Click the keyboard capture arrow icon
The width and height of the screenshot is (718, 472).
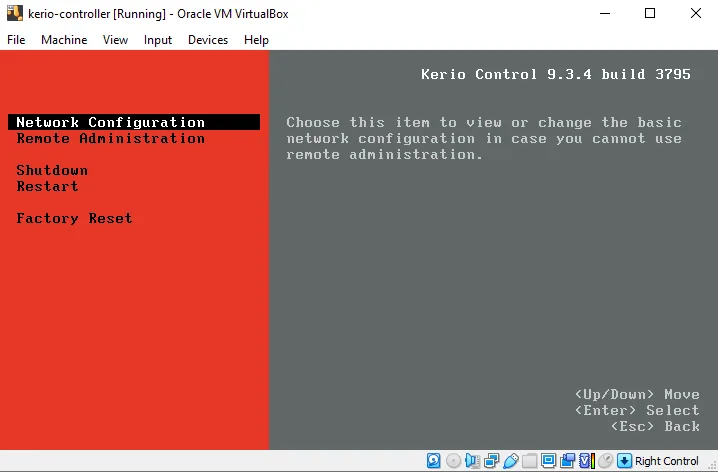(624, 461)
